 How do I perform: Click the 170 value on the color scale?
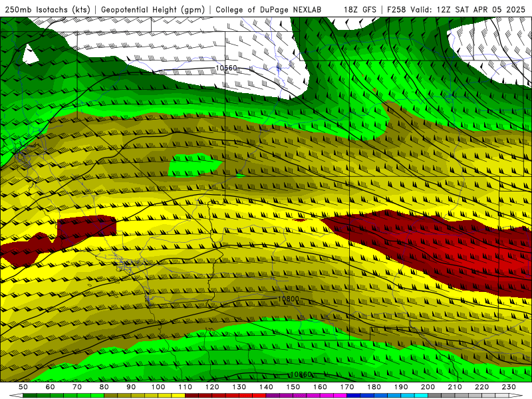pyautogui.click(x=347, y=387)
